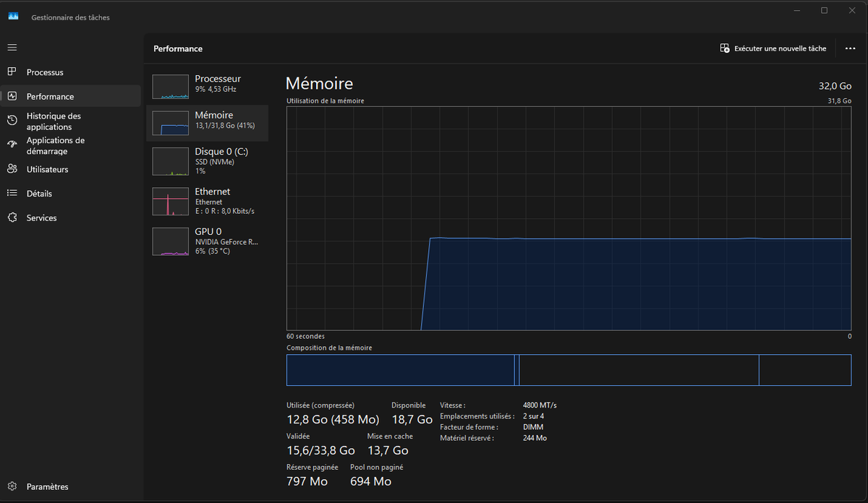
Task: Click the '2 sur 4' slots used value
Action: pyautogui.click(x=534, y=416)
